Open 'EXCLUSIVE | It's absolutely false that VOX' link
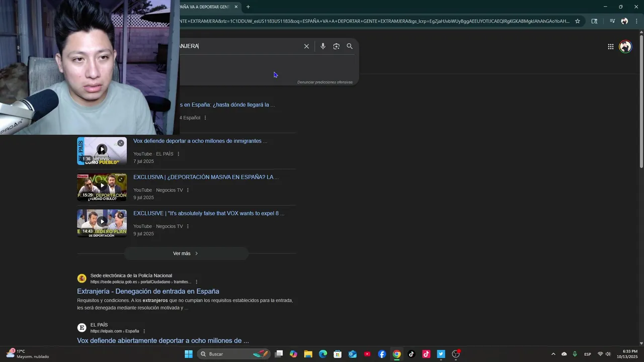 click(x=209, y=213)
